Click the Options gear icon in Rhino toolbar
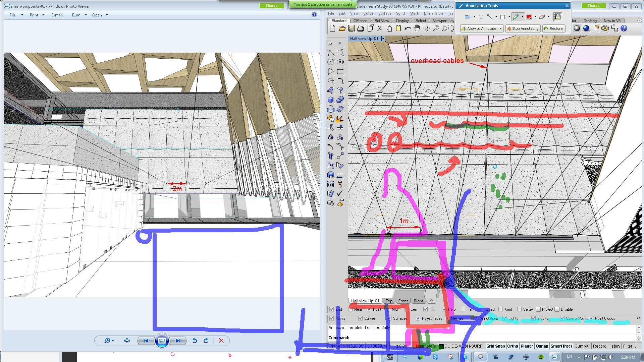The height and width of the screenshot is (362, 644). pyautogui.click(x=605, y=28)
